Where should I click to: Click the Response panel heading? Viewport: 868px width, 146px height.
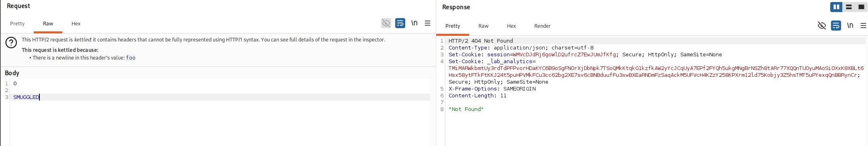click(x=456, y=7)
